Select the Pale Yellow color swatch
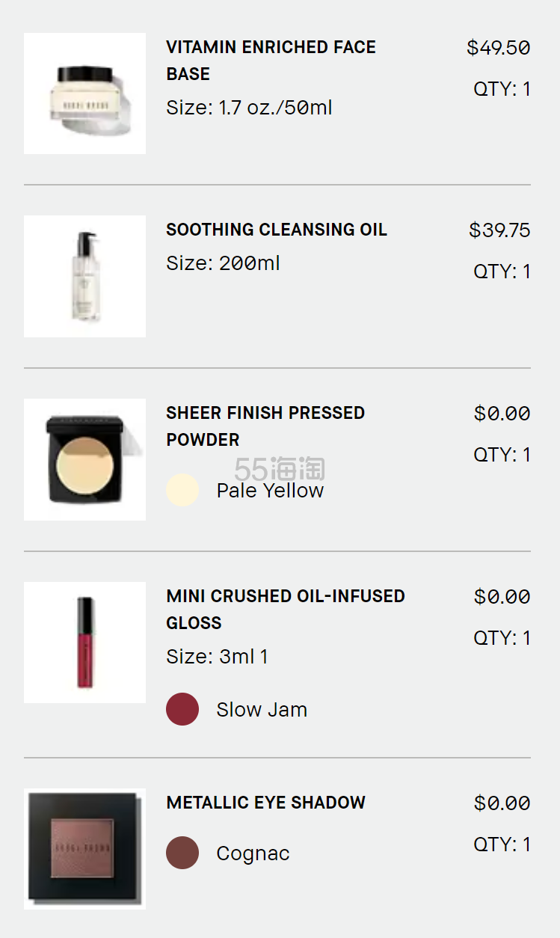Image resolution: width=560 pixels, height=938 pixels. (x=182, y=491)
